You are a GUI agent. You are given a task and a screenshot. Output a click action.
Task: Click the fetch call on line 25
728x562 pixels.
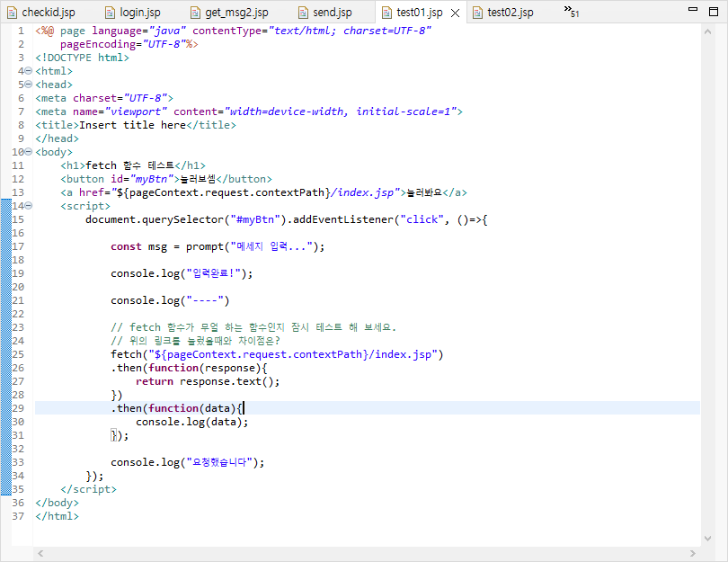(x=277, y=354)
